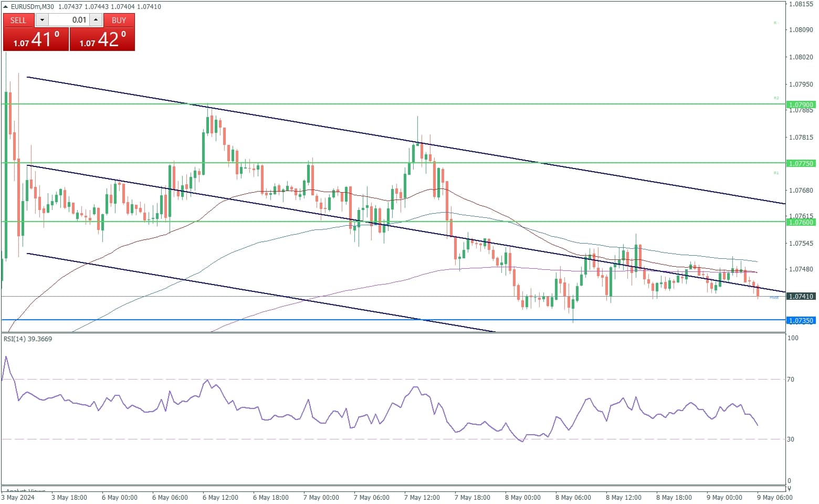
Task: Click the 9 May 06:00 time label
Action: (x=775, y=497)
